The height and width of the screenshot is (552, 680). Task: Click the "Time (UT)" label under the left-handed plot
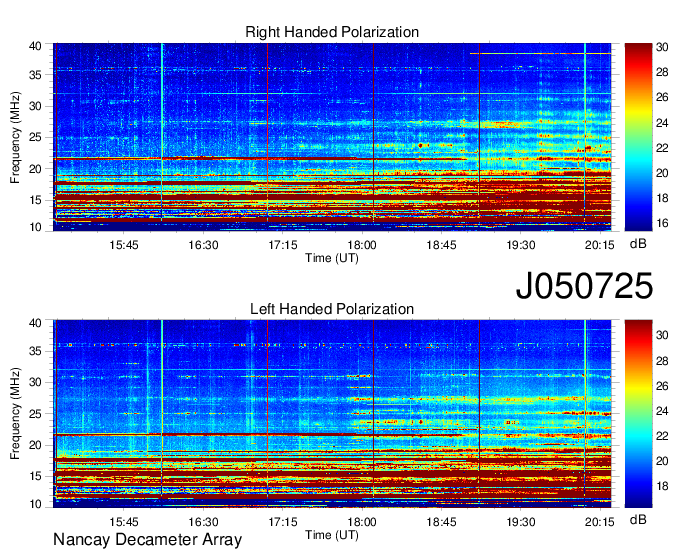click(332, 535)
